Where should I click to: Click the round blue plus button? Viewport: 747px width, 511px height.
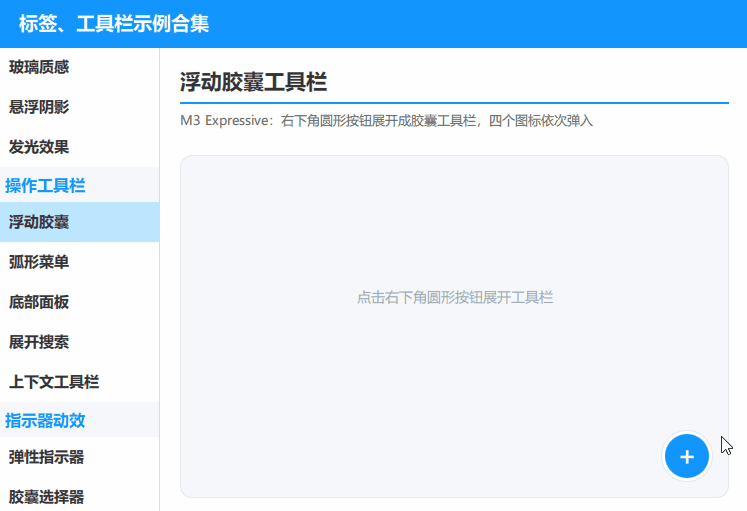tap(686, 456)
